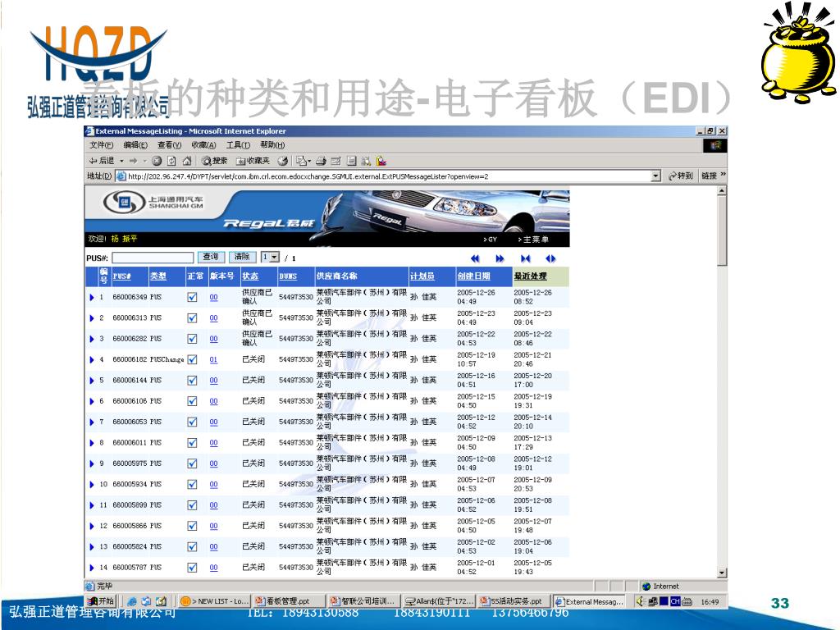Viewport: 840px width, 630px height.
Task: Expand row 1 triangle for 660006349
Action: 91,297
